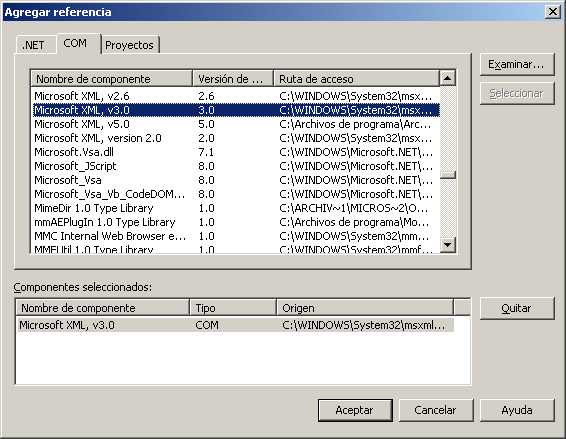The width and height of the screenshot is (566, 439).
Task: Open help with the Ayuda button
Action: 517,410
